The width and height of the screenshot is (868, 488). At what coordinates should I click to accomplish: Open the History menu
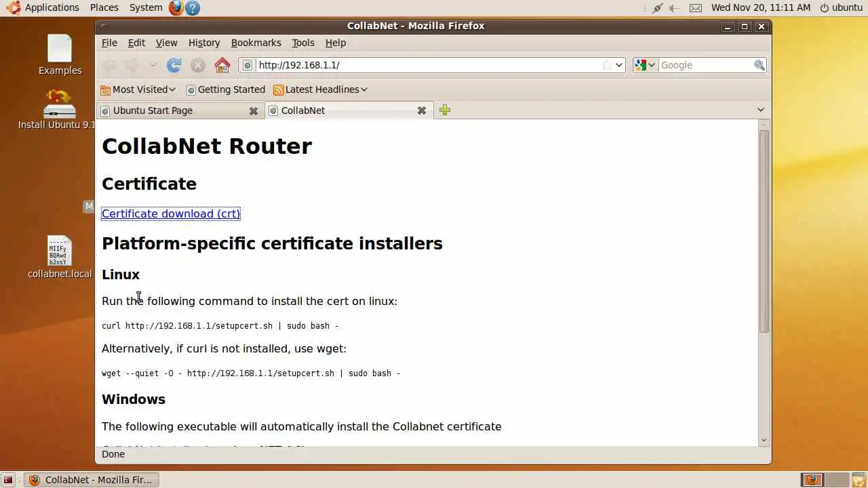[x=204, y=43]
